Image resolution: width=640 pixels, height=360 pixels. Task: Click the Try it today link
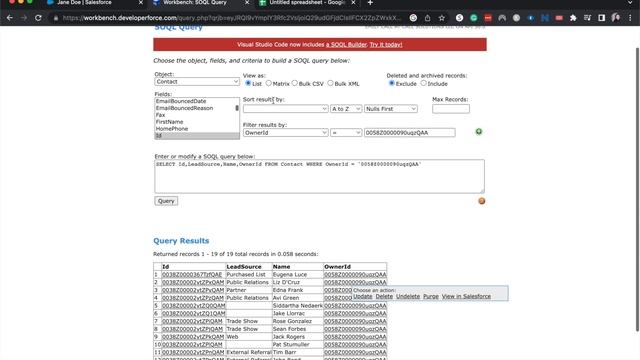coord(386,44)
